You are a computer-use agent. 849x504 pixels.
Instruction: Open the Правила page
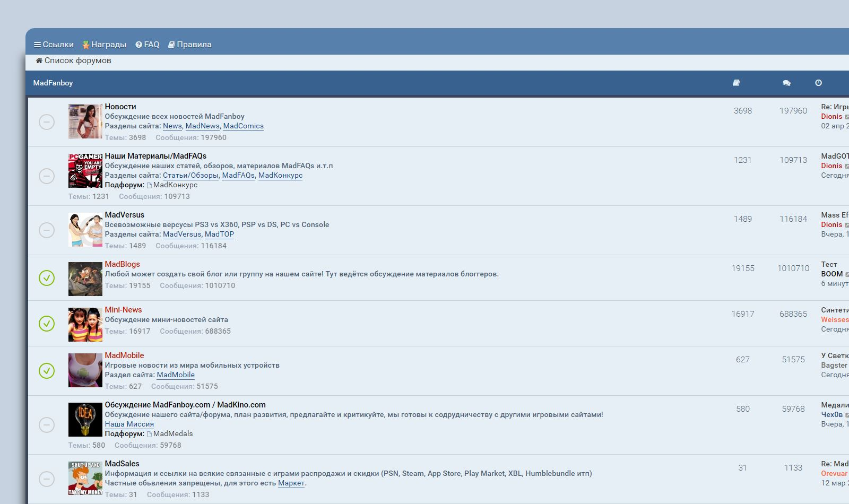click(x=189, y=45)
